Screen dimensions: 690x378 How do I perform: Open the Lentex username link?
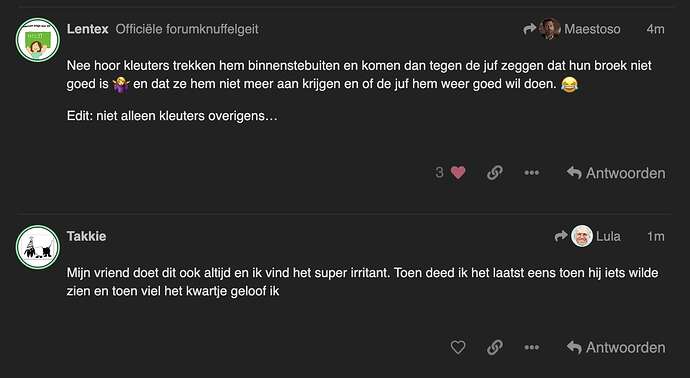click(88, 29)
